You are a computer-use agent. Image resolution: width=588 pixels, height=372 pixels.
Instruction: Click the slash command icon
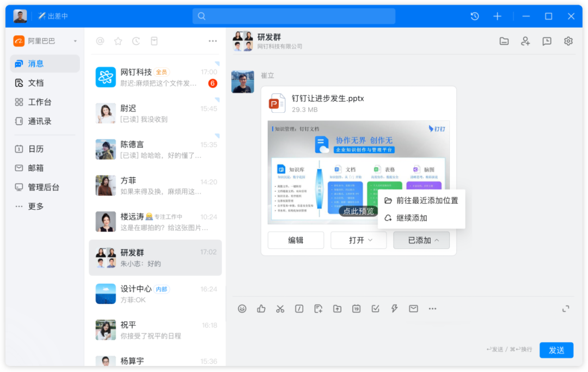[x=299, y=309]
